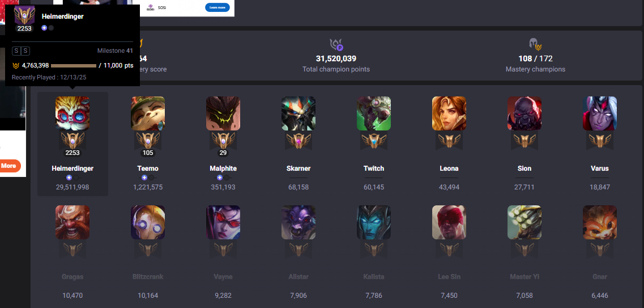Click the Mastery champions helmet icon

tap(535, 44)
